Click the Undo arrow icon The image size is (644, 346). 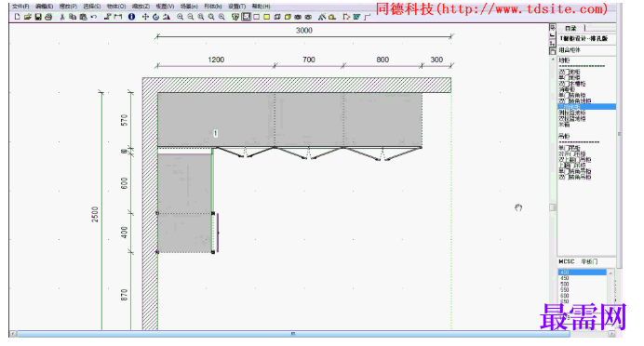click(94, 17)
